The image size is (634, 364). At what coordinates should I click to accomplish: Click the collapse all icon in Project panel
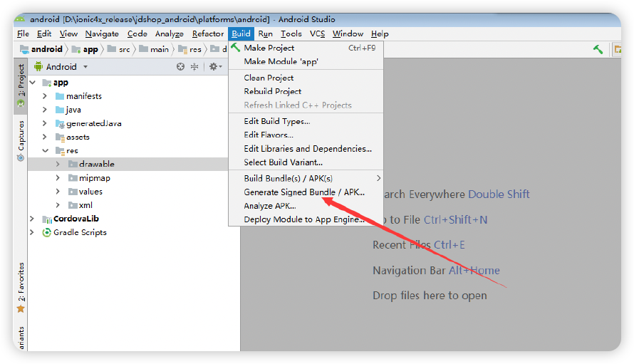[196, 66]
